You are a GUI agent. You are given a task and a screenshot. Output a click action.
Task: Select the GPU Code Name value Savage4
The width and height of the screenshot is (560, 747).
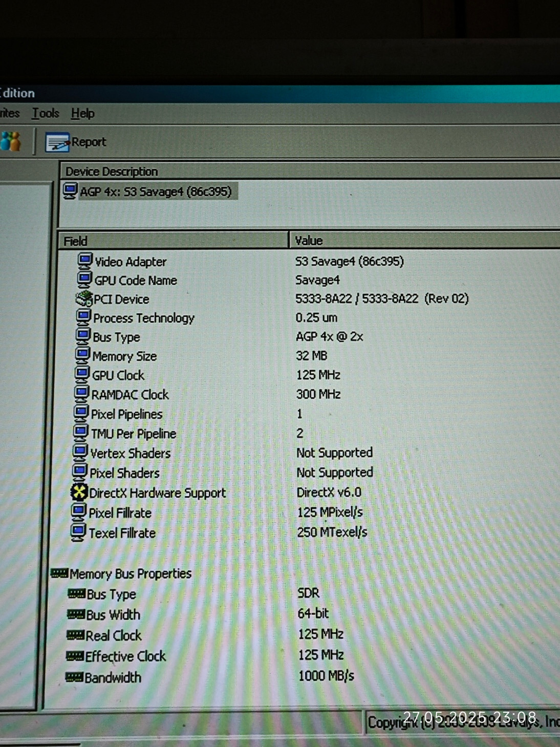[317, 280]
